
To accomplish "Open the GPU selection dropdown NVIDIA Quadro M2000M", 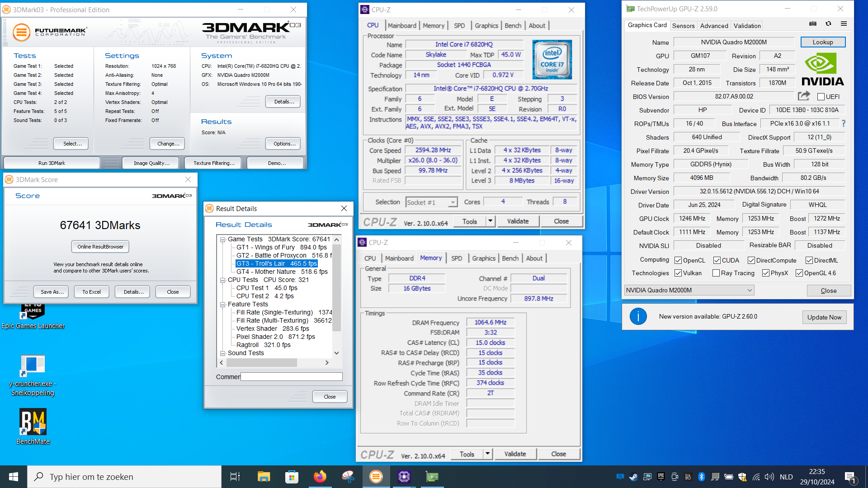I will pyautogui.click(x=689, y=290).
